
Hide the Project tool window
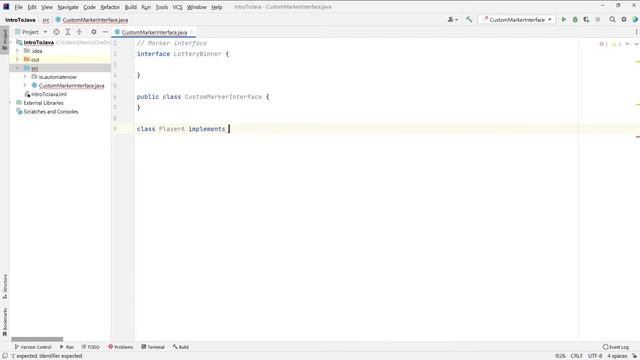105,32
